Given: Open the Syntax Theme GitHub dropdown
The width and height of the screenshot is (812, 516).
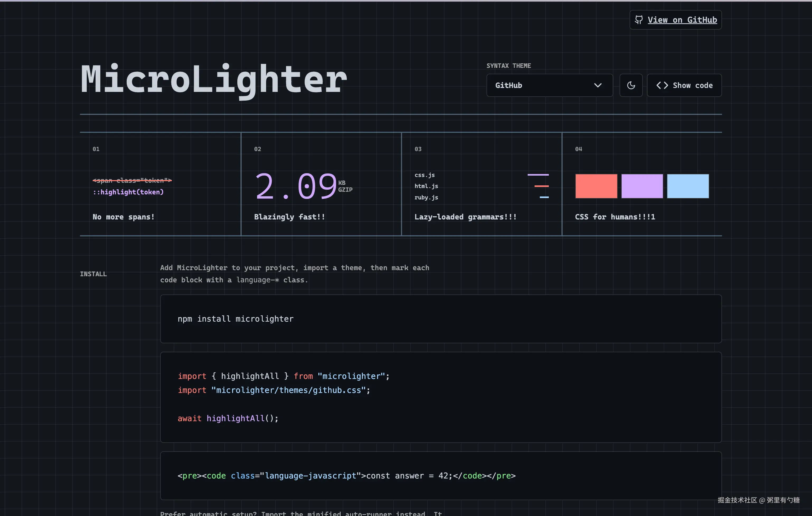Looking at the screenshot, I should [x=549, y=85].
